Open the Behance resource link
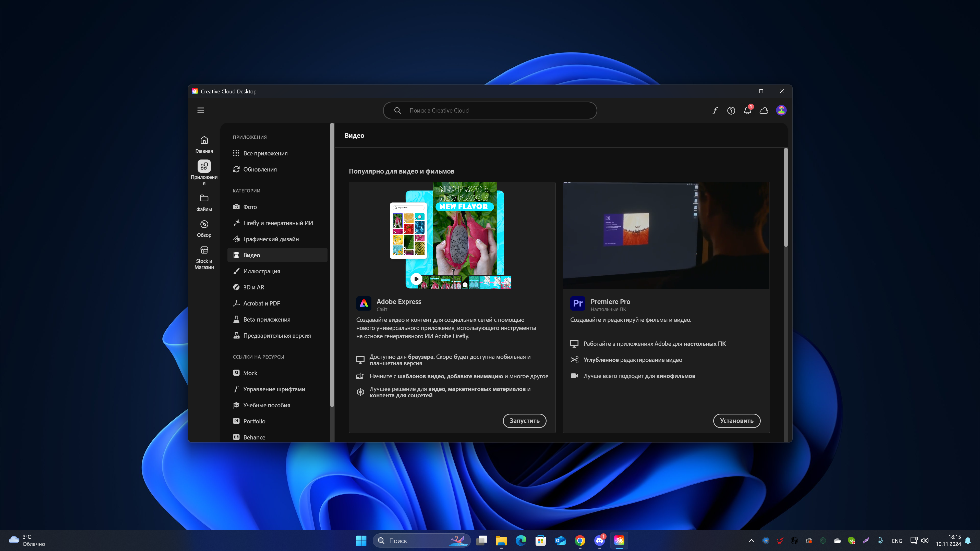 click(277, 437)
